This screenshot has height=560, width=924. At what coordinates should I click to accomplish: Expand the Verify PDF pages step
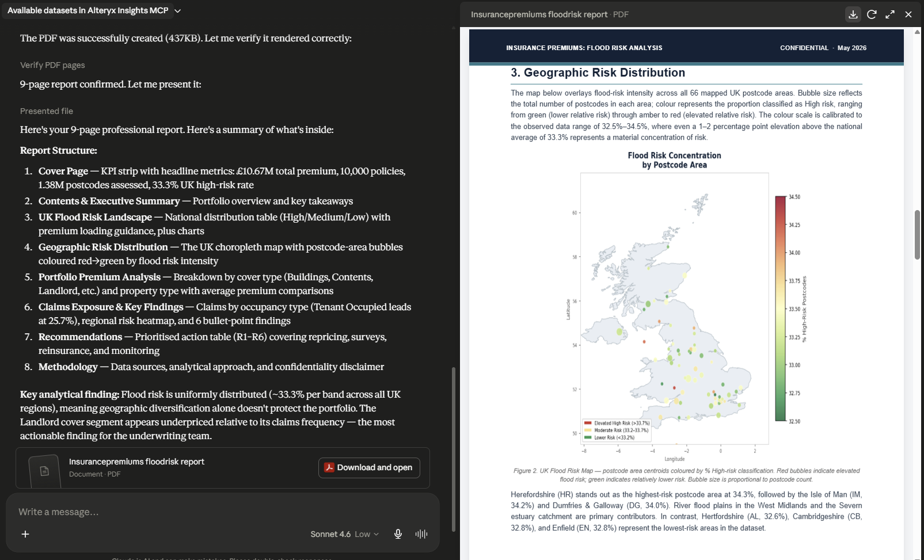52,65
